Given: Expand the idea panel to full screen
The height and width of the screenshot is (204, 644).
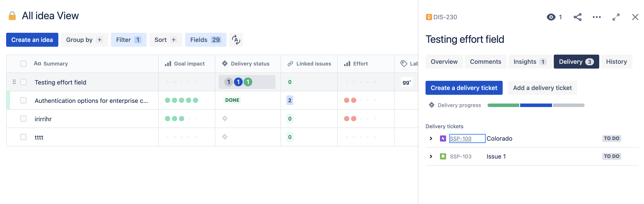Looking at the screenshot, I should point(616,17).
